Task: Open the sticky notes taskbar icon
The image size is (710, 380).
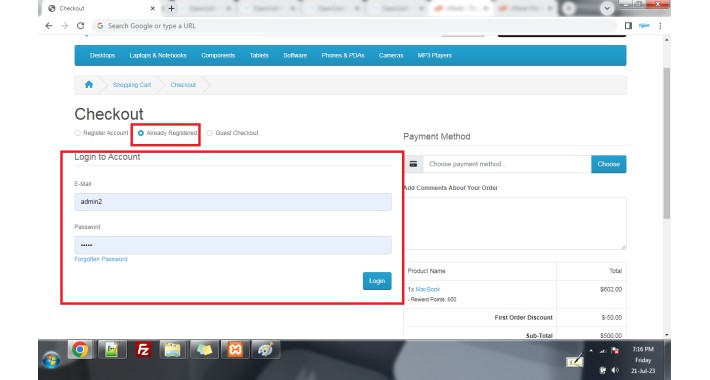Action: click(x=204, y=350)
